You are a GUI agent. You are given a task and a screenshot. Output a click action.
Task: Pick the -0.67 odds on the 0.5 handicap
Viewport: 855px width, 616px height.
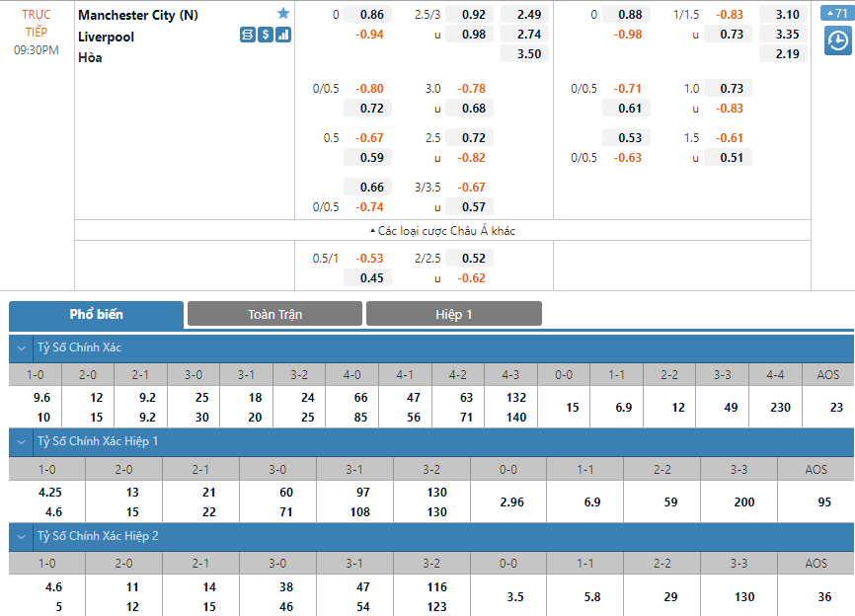tap(367, 138)
